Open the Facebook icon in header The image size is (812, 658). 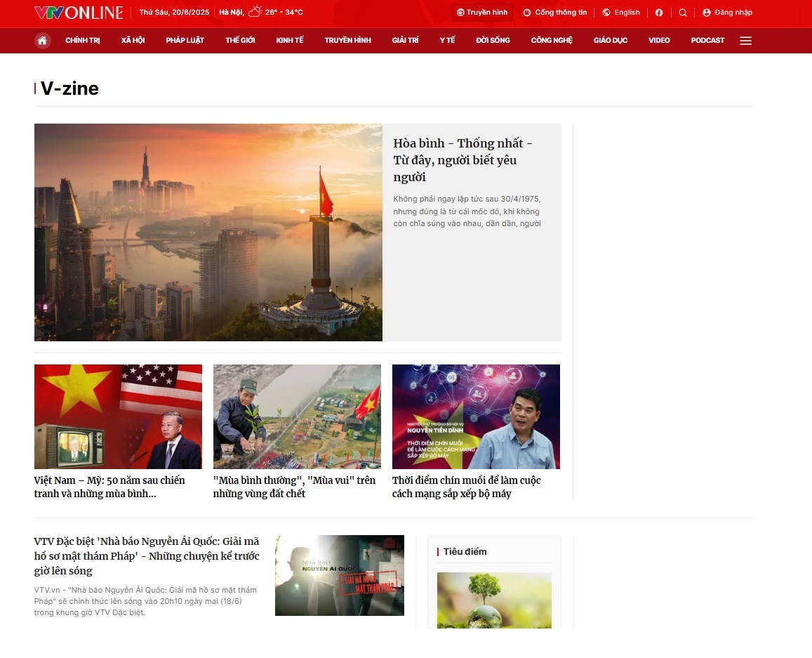point(659,13)
